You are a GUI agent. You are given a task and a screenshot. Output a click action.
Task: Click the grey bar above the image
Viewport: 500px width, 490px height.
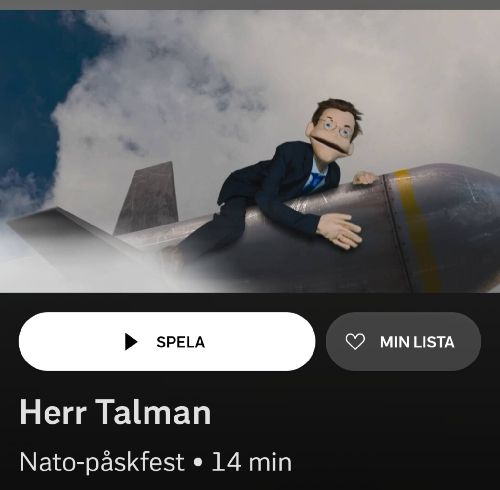coord(250,5)
